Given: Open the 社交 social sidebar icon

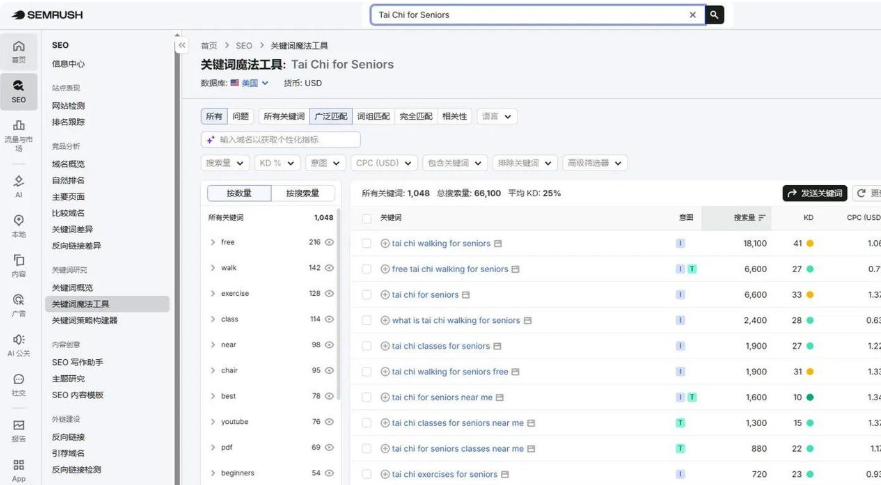Looking at the screenshot, I should (19, 385).
